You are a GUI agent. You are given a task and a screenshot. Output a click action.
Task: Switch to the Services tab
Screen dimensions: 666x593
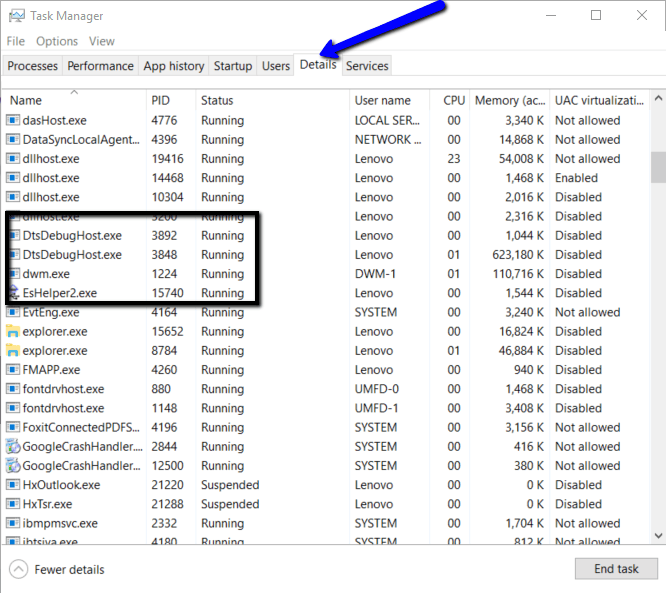click(367, 66)
